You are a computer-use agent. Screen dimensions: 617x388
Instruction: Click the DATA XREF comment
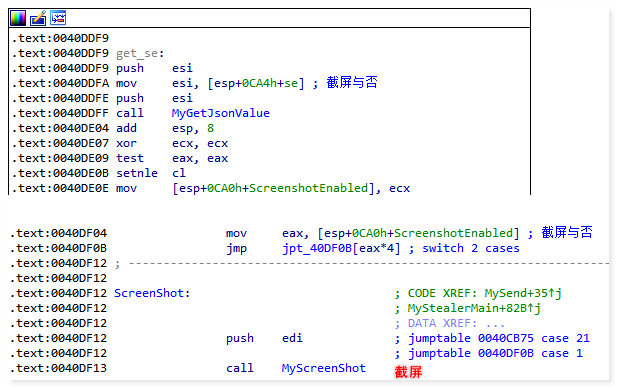tap(450, 323)
